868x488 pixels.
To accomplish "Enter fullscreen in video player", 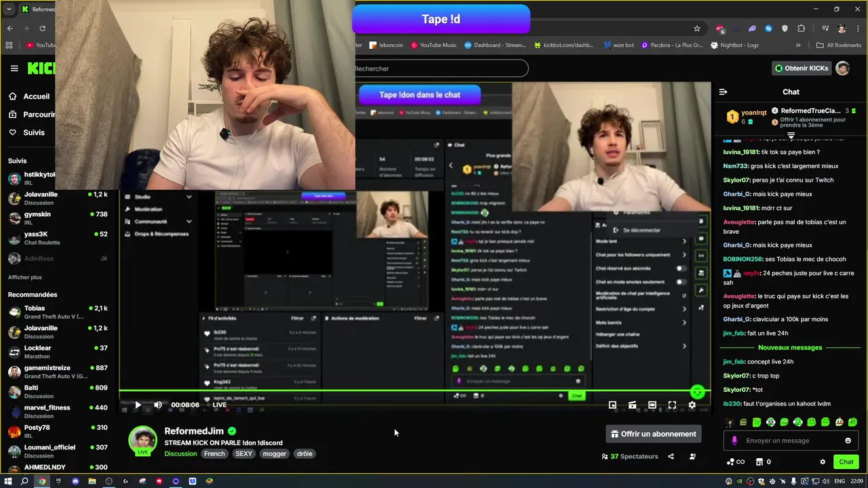I will (672, 405).
